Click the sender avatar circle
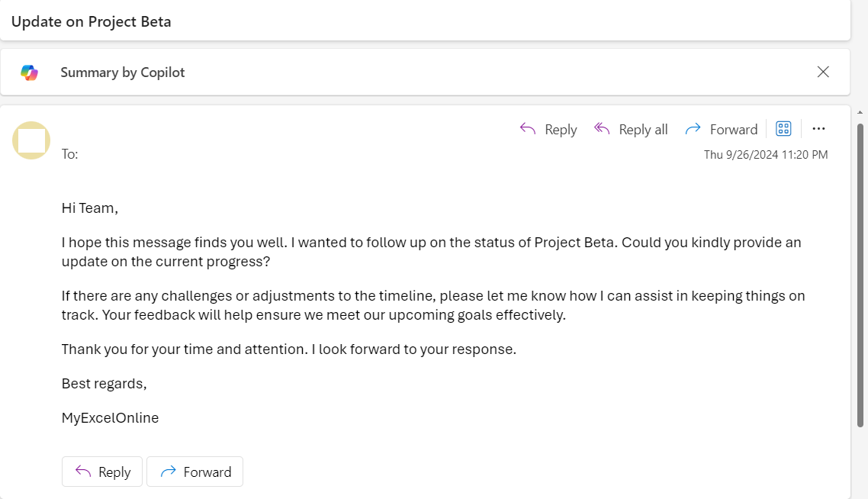The height and width of the screenshot is (499, 868). click(31, 140)
